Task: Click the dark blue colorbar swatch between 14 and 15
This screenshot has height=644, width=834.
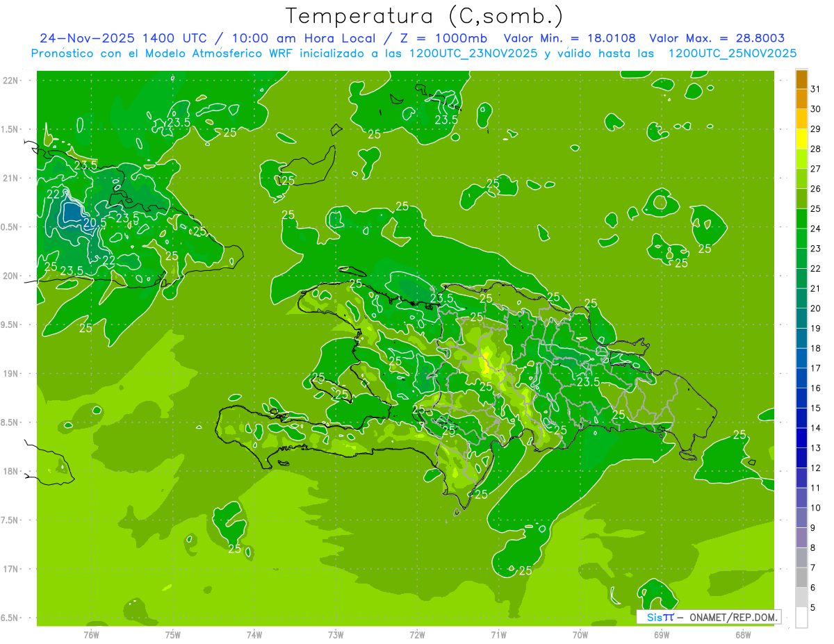Action: click(801, 418)
